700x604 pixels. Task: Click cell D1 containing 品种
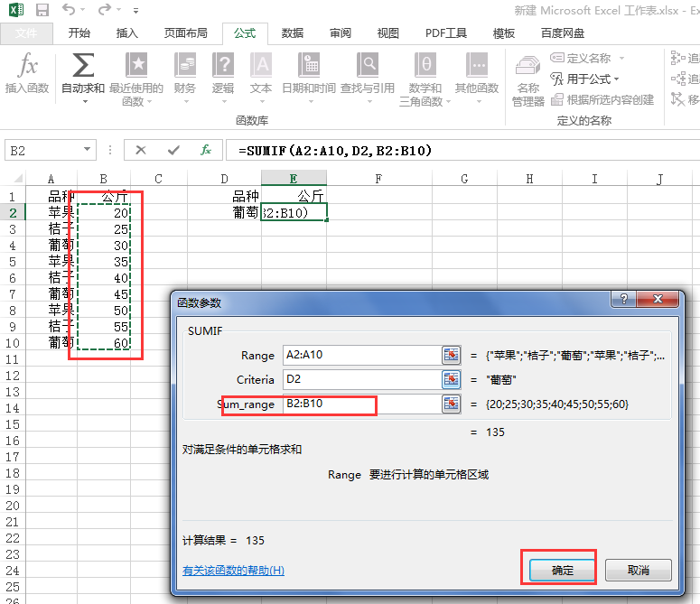pos(224,196)
